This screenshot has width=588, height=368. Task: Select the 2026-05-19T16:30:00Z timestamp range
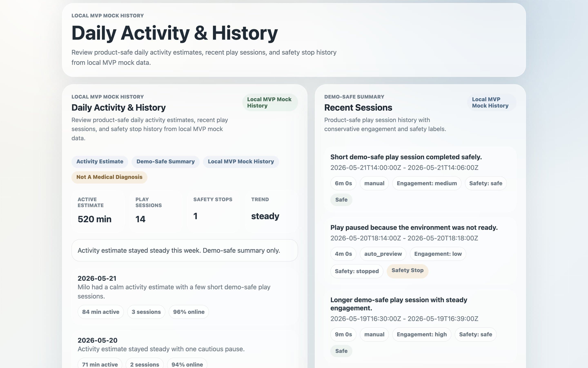click(404, 319)
